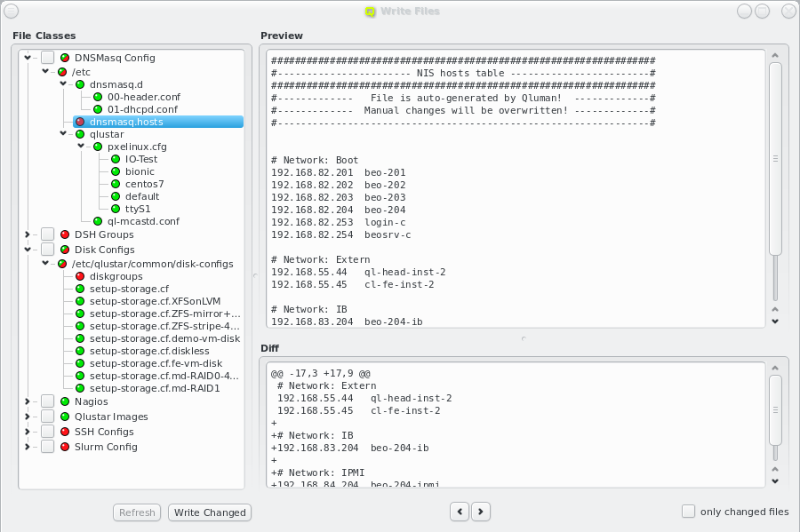Click the previous diff arrow button

coord(460,511)
